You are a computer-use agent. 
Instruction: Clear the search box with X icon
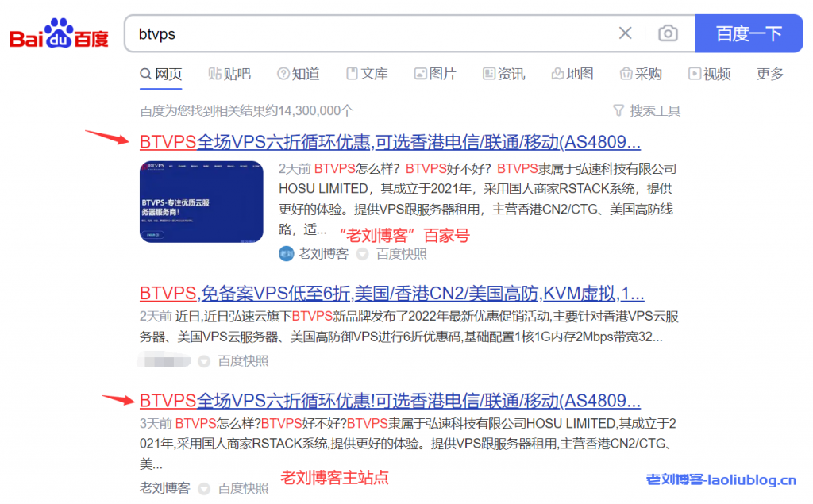(626, 33)
